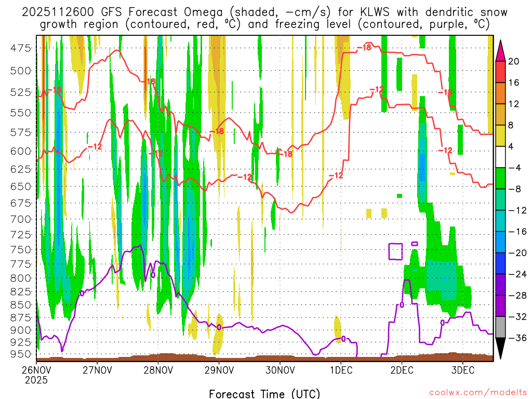Click the 700 pressure level label
The image size is (532, 399).
21,219
